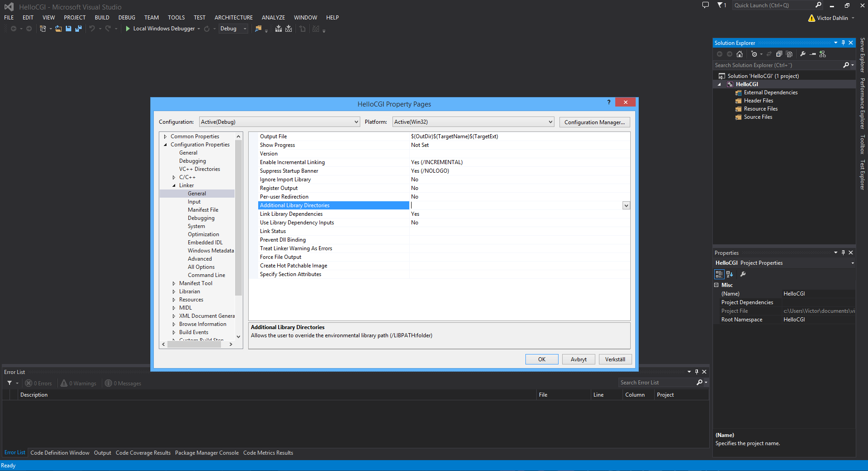Click the View Class Diagram icon

(823, 54)
